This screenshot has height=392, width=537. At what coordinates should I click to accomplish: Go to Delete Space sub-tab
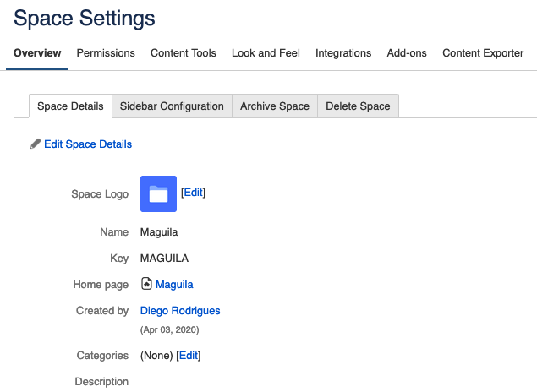358,106
